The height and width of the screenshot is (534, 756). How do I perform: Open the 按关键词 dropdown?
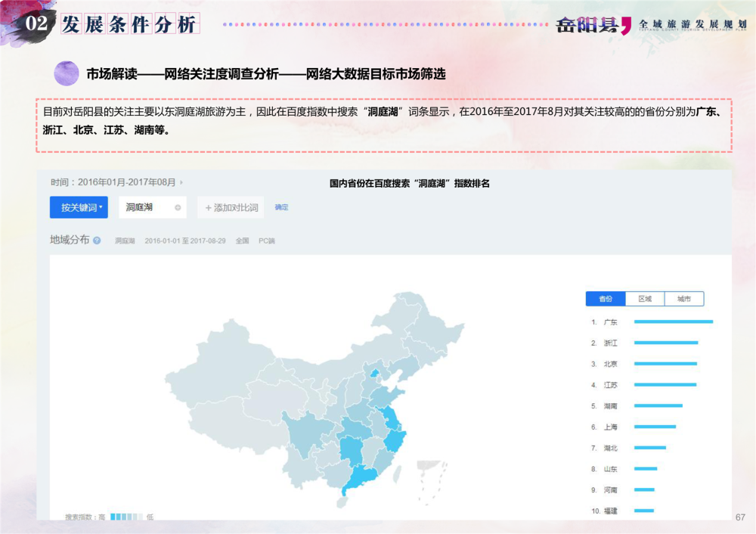tap(79, 207)
